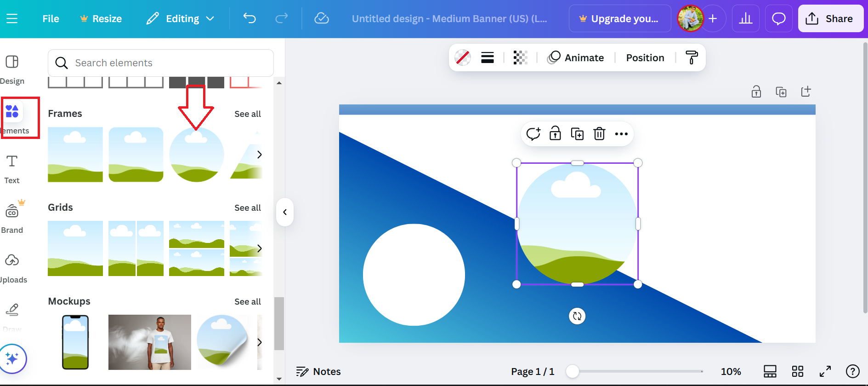868x386 pixels.
Task: Click the undo arrow icon
Action: click(250, 18)
